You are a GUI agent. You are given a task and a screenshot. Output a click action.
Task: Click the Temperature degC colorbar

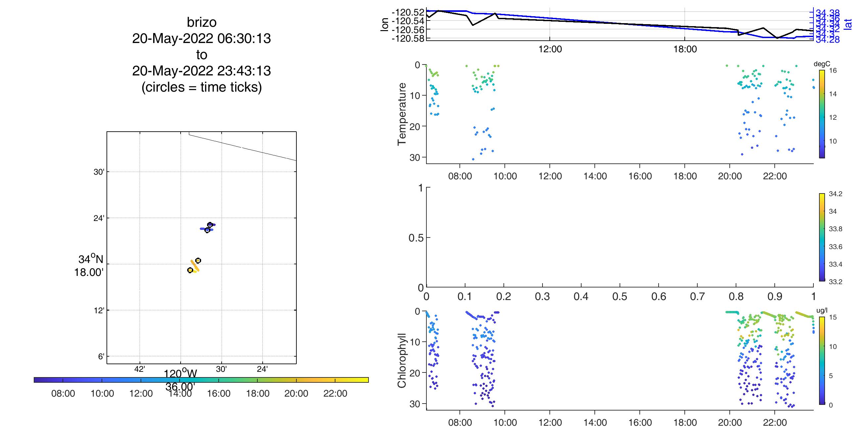click(x=822, y=114)
